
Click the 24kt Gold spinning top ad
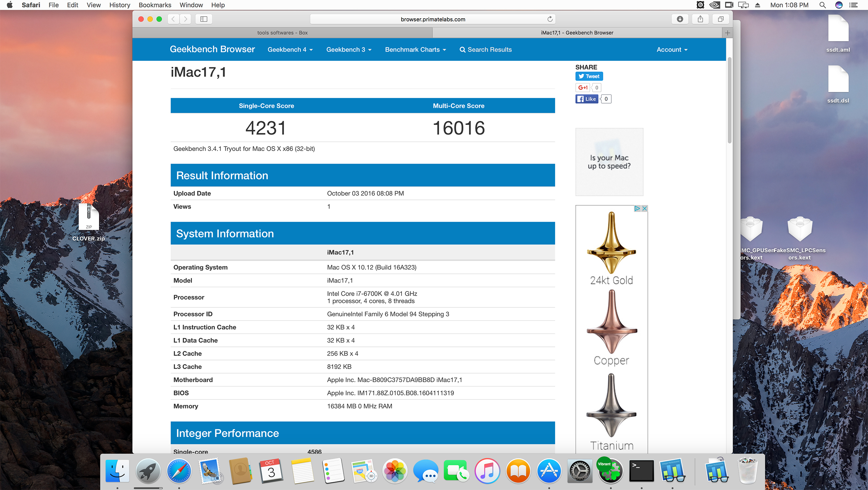(611, 248)
